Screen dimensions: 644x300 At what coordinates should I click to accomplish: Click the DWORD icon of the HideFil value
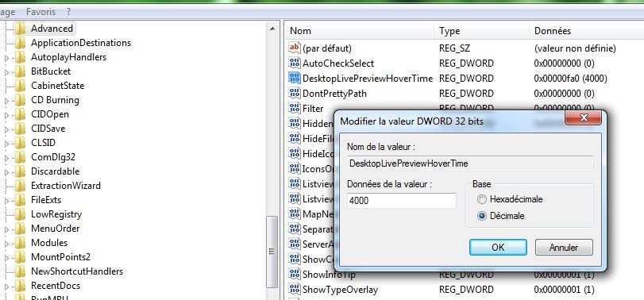[295, 138]
